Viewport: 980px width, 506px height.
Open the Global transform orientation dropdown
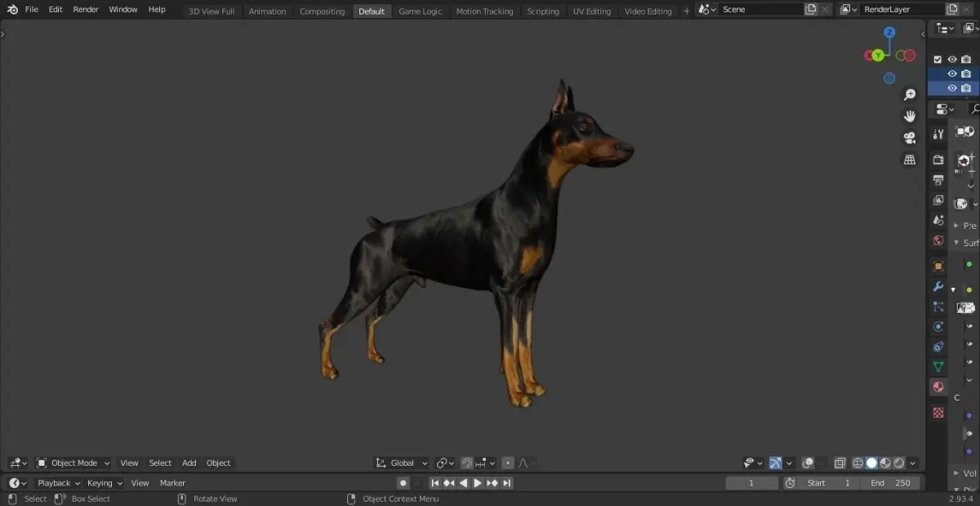pyautogui.click(x=401, y=463)
